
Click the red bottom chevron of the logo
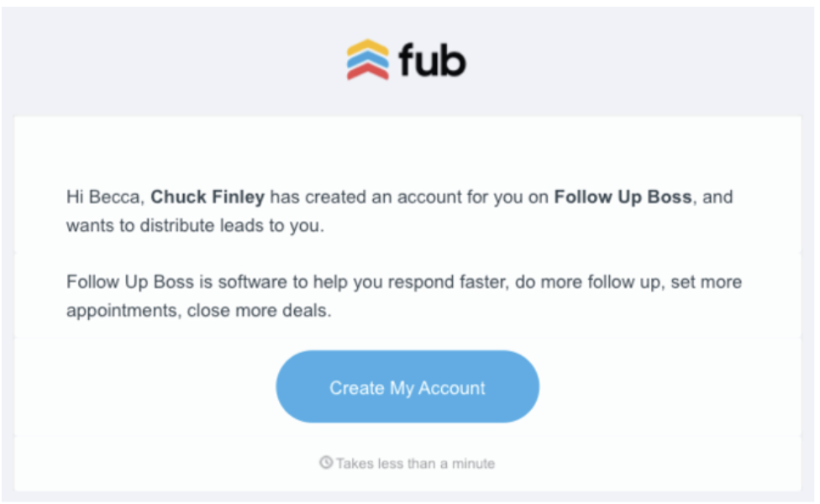tap(368, 72)
